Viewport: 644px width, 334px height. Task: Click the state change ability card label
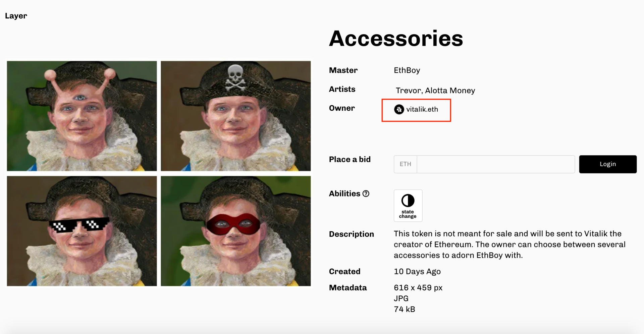pyautogui.click(x=408, y=214)
